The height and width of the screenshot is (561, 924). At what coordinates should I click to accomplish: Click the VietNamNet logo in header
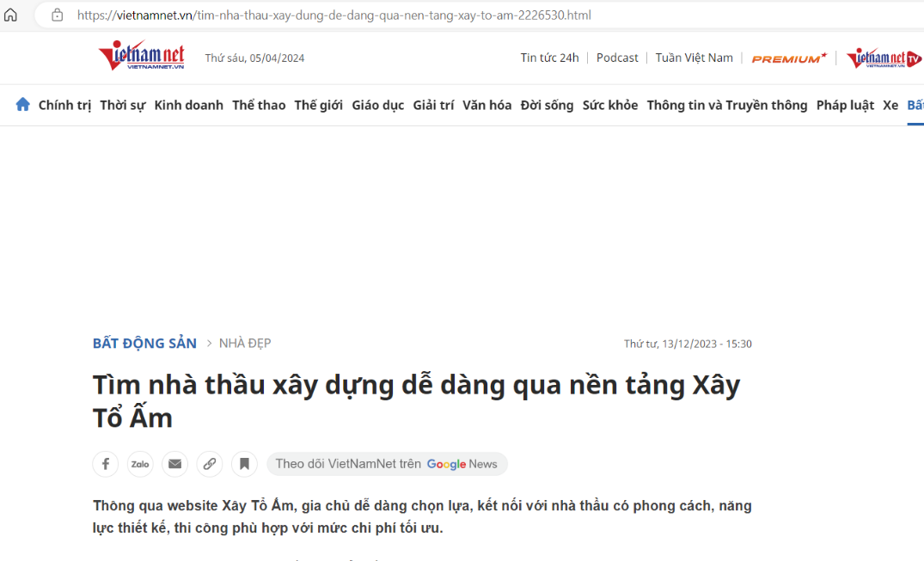click(x=142, y=55)
